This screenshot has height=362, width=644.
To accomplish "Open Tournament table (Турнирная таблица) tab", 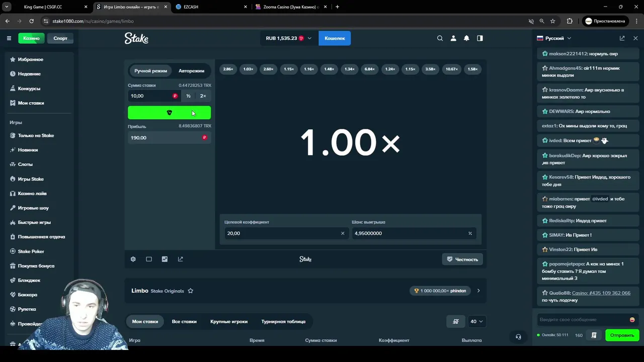I will click(283, 321).
